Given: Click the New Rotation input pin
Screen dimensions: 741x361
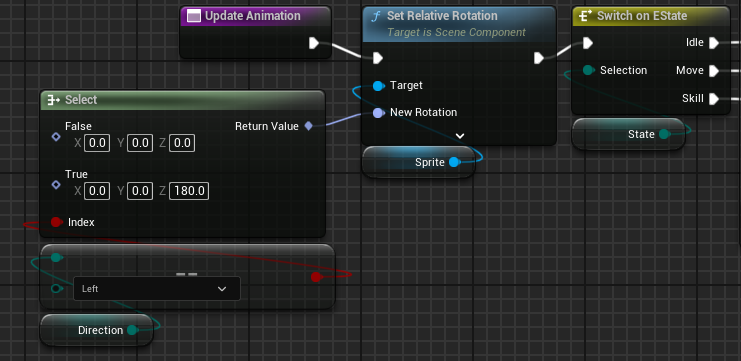Looking at the screenshot, I should pos(378,112).
